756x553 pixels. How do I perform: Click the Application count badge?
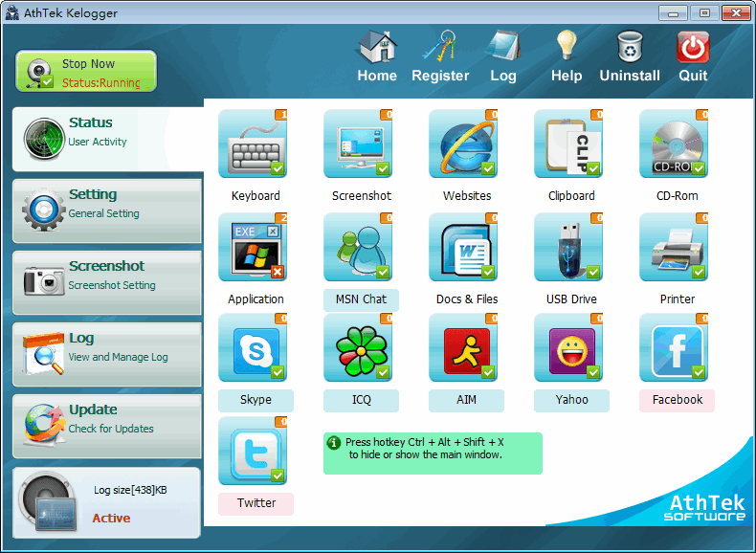click(x=281, y=218)
